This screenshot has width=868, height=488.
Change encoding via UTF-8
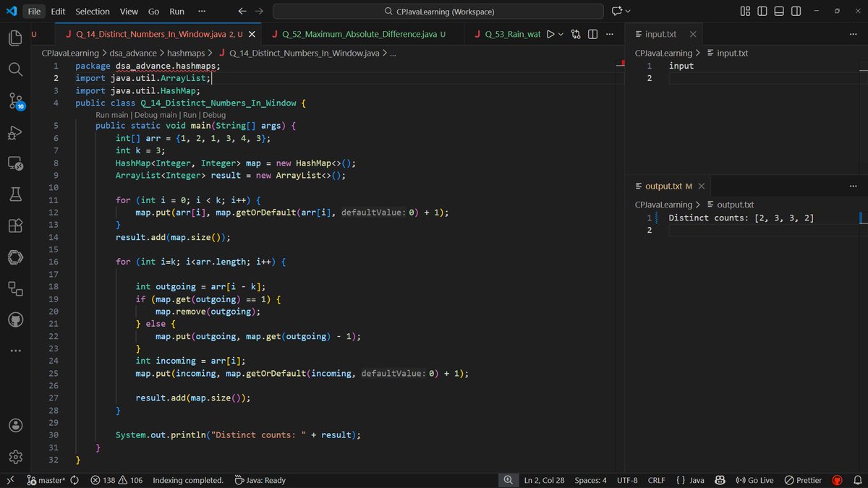coord(627,480)
